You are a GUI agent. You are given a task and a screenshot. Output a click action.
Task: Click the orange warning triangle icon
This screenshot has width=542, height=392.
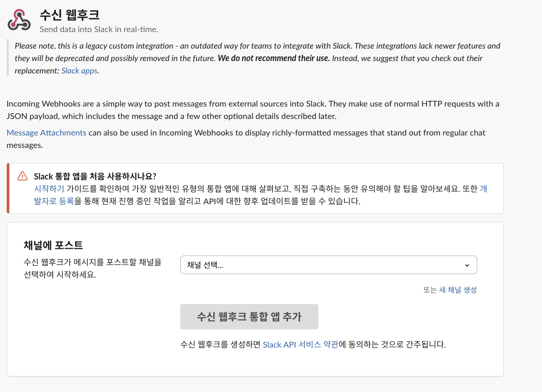point(22,176)
